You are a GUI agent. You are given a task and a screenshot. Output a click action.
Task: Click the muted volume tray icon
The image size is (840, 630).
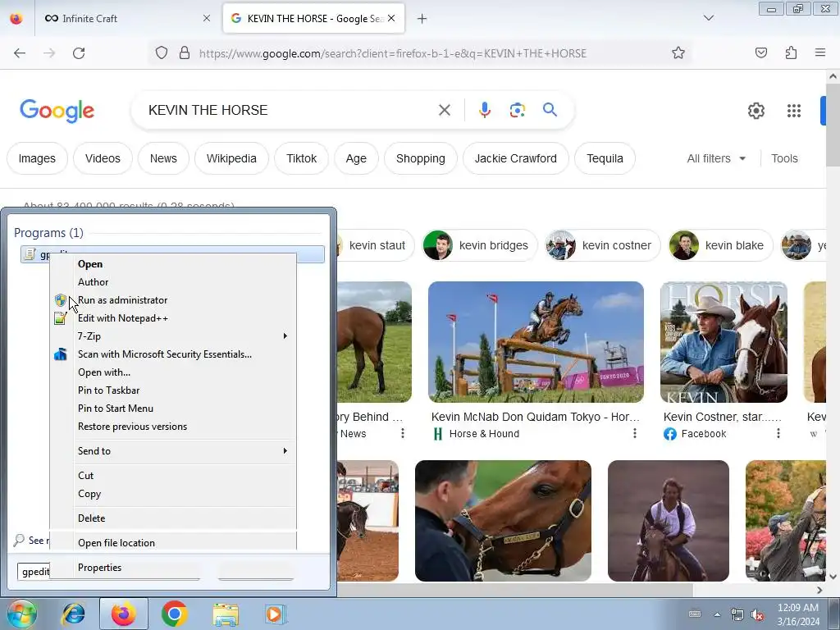757,614
